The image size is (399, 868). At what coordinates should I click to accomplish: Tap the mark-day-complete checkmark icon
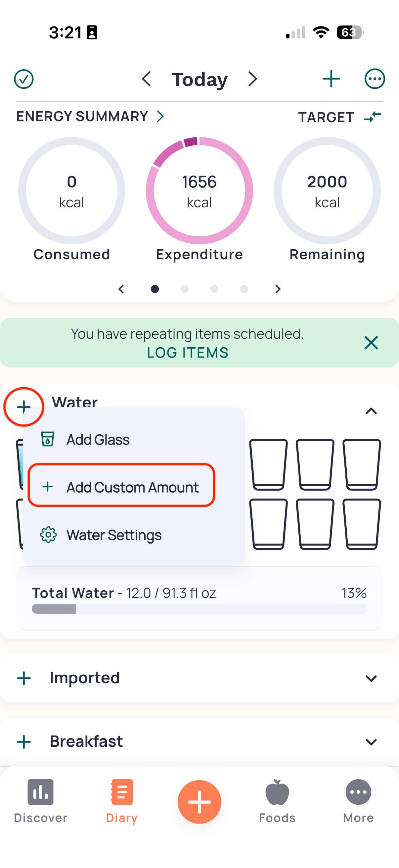pyautogui.click(x=23, y=79)
